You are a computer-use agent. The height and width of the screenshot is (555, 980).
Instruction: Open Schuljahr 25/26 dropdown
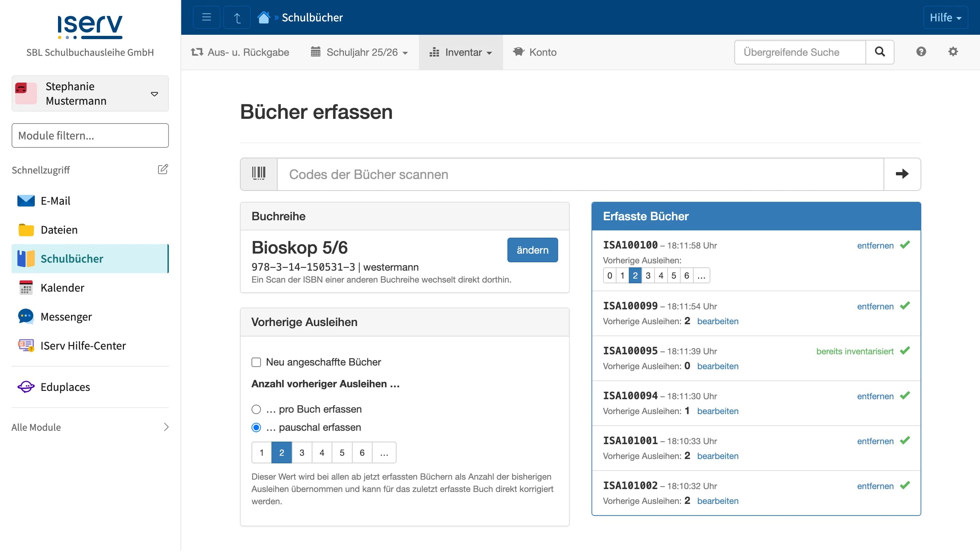click(359, 52)
